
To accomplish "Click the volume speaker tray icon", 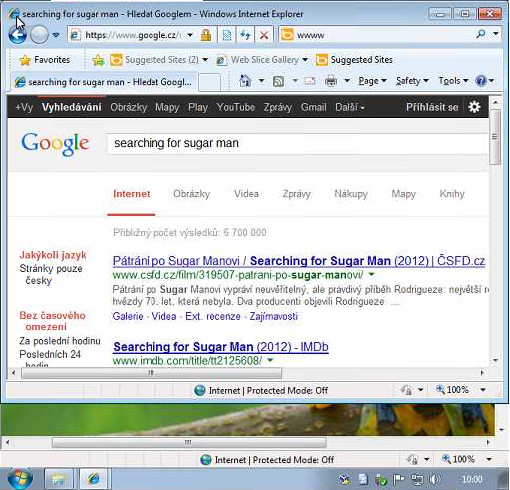I will pos(434,479).
